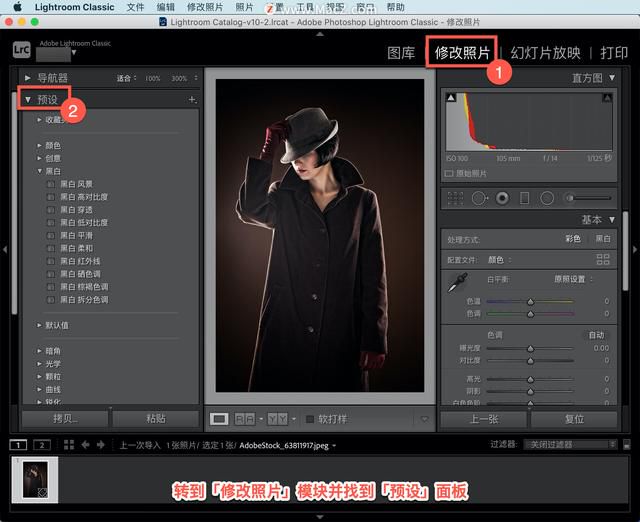The height and width of the screenshot is (522, 640).
Task: Click the RA before/after view icon
Action: (x=245, y=419)
